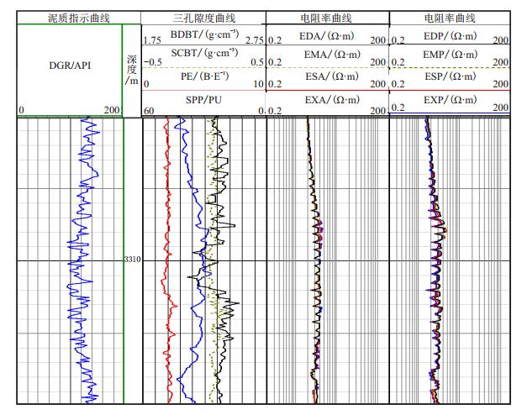Screen dimensions: 522x420
Task: Select the EMA resistivity curve label
Action: coord(328,56)
